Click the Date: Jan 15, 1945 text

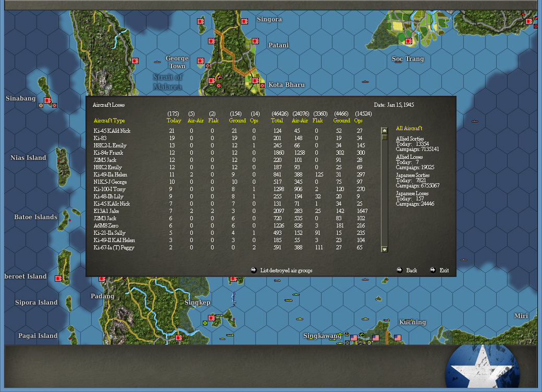pos(393,105)
